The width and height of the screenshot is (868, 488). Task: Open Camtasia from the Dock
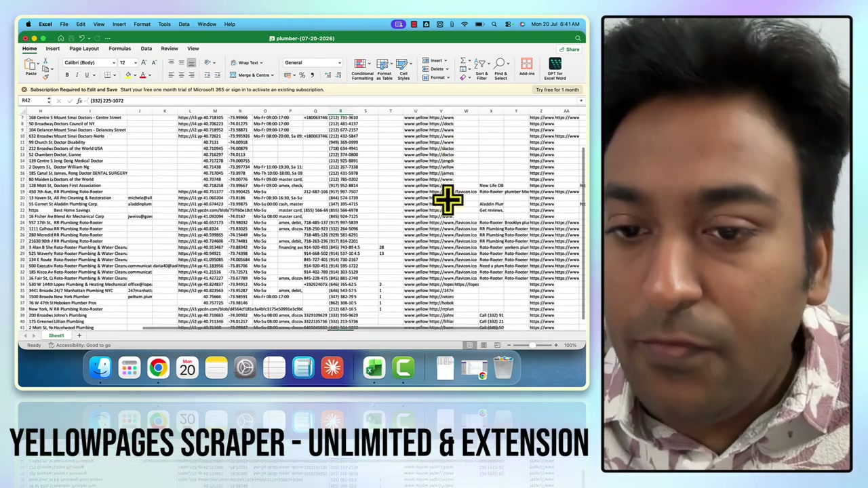(403, 367)
